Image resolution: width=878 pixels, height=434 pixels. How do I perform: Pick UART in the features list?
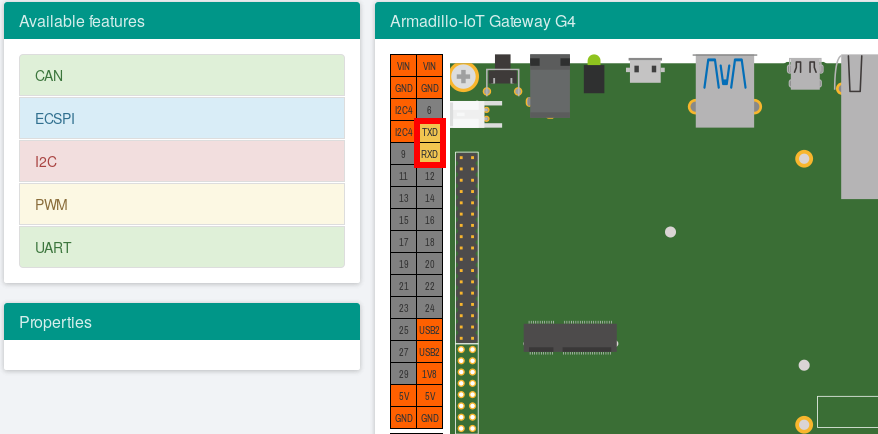pyautogui.click(x=181, y=247)
